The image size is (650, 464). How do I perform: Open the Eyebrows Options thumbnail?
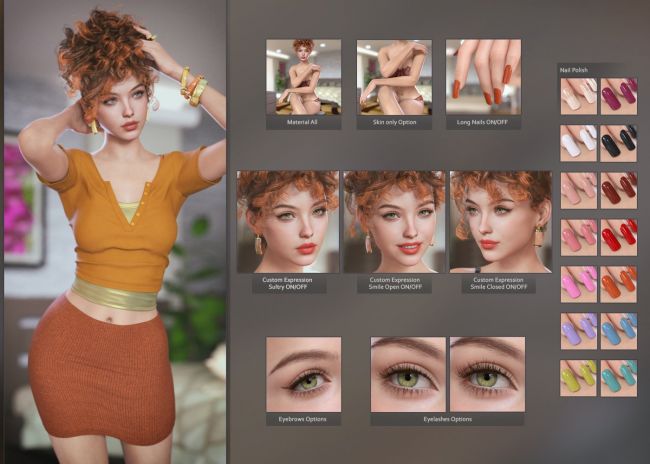coord(303,374)
